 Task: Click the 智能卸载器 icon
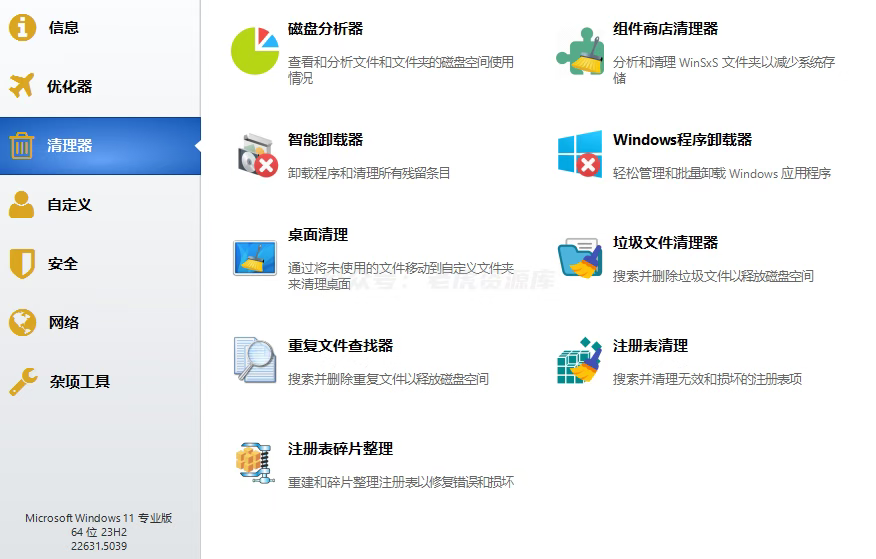click(256, 155)
